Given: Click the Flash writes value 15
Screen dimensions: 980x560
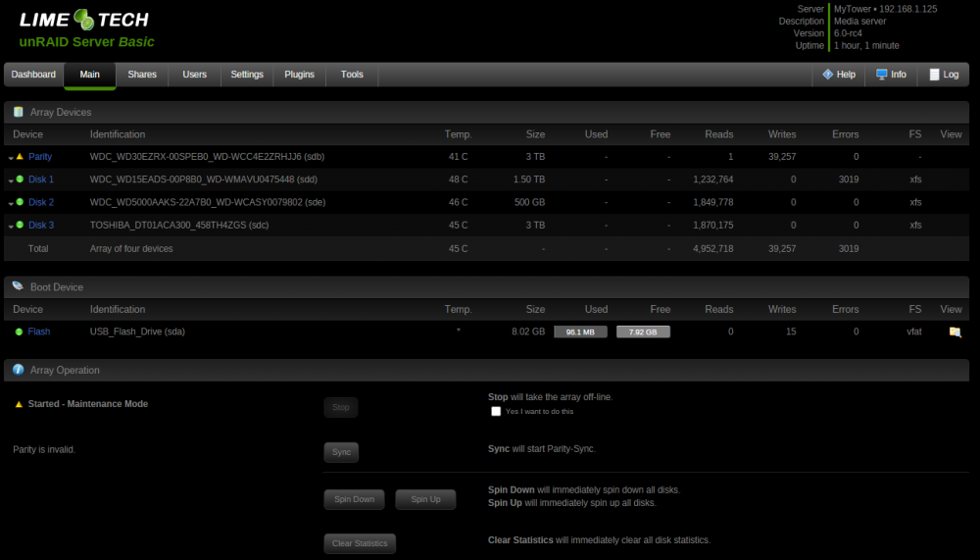Looking at the screenshot, I should (x=791, y=331).
